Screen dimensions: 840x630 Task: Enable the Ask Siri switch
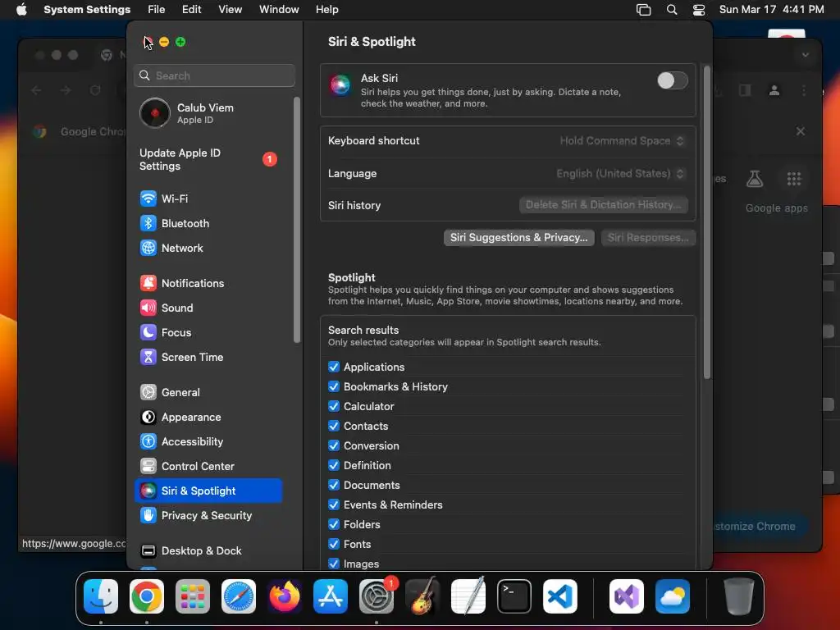[673, 81]
